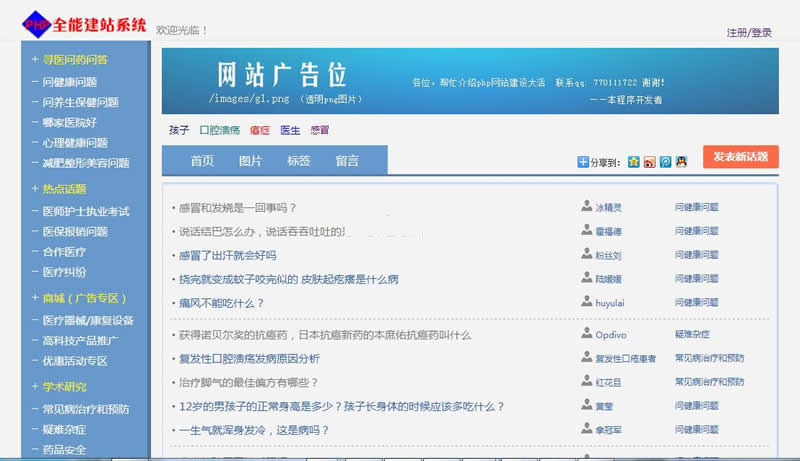Open sidebar item 医疗器械/康复设备
Screen dimensions: 800x461
88,320
